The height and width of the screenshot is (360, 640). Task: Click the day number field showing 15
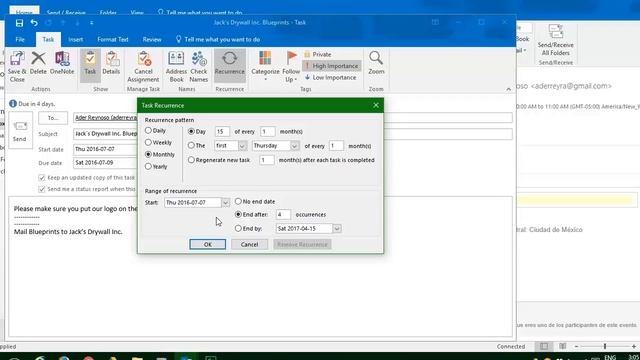point(222,131)
